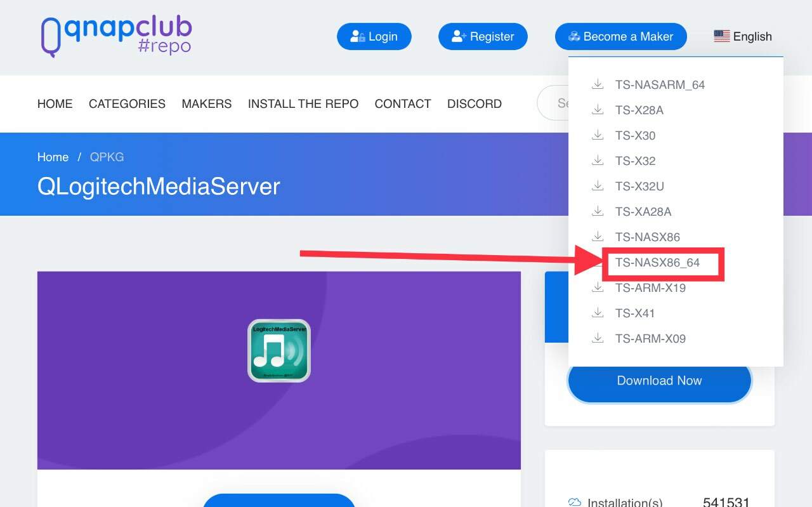
Task: Click download icon beside TS-X32U
Action: pyautogui.click(x=598, y=186)
